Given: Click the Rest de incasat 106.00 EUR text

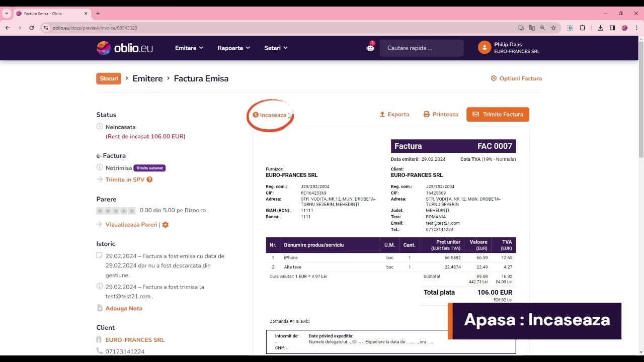Looking at the screenshot, I should [x=145, y=136].
